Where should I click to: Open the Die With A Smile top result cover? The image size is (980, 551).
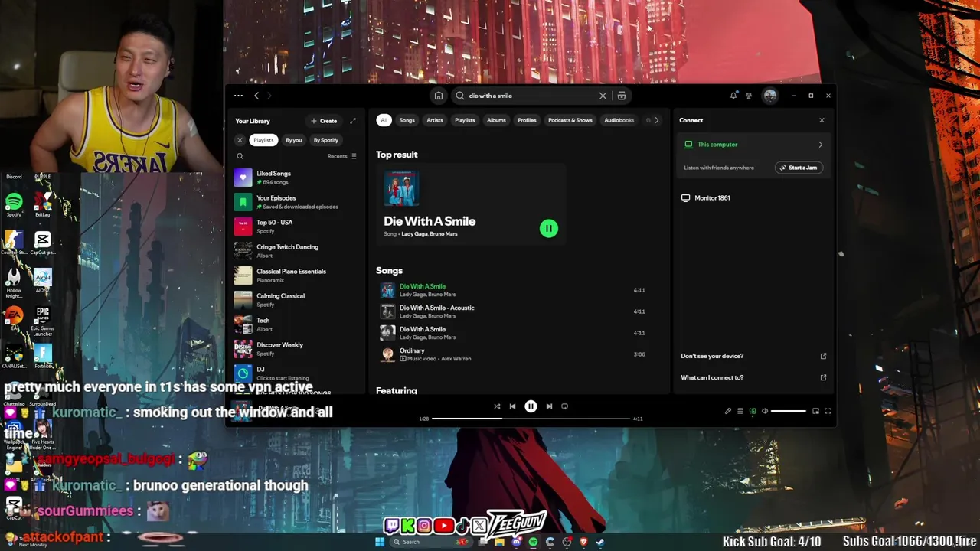click(401, 188)
